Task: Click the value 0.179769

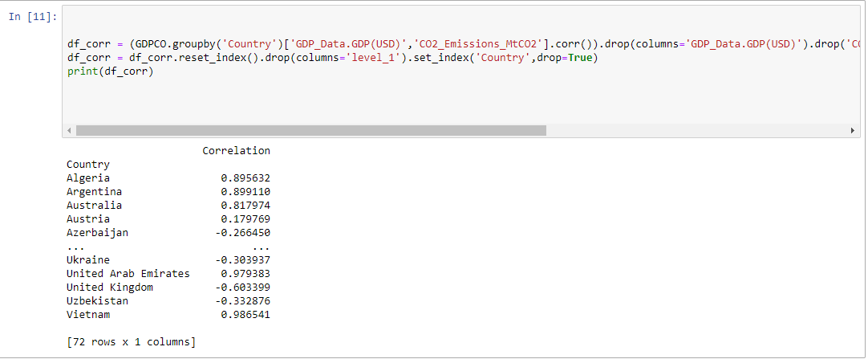Action: click(x=245, y=218)
